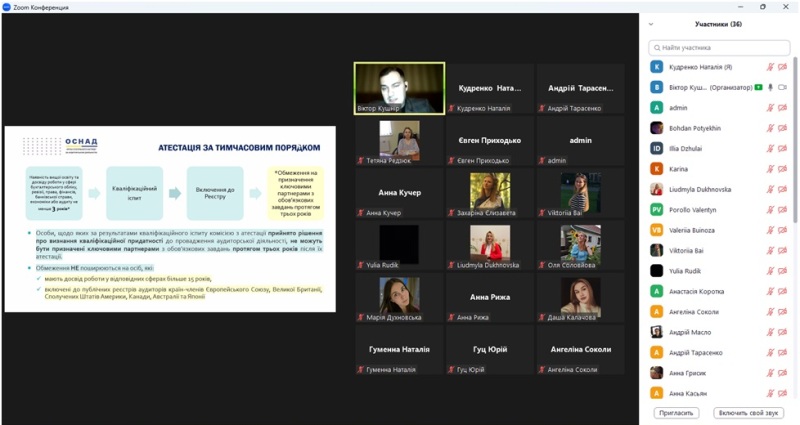Click the ID avatar of Illia Dzhulai
The width and height of the screenshot is (800, 425).
click(657, 148)
